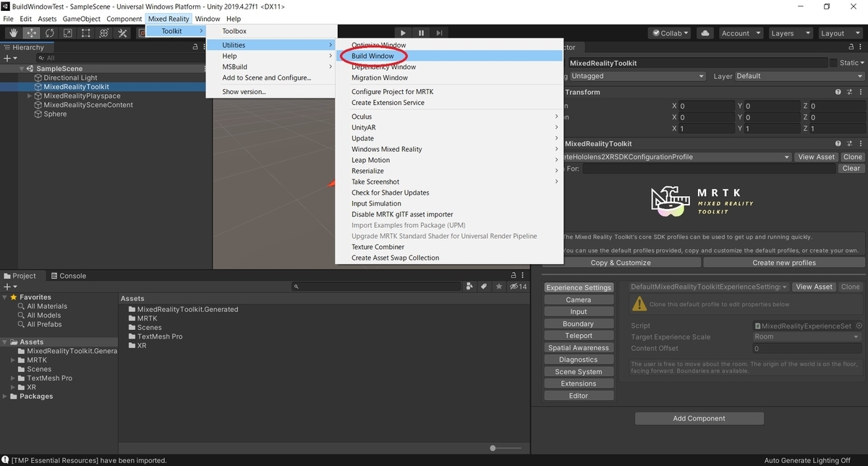Collapse the SampleScene in Hierarchy
Screen dimensions: 868x466
click(21, 69)
